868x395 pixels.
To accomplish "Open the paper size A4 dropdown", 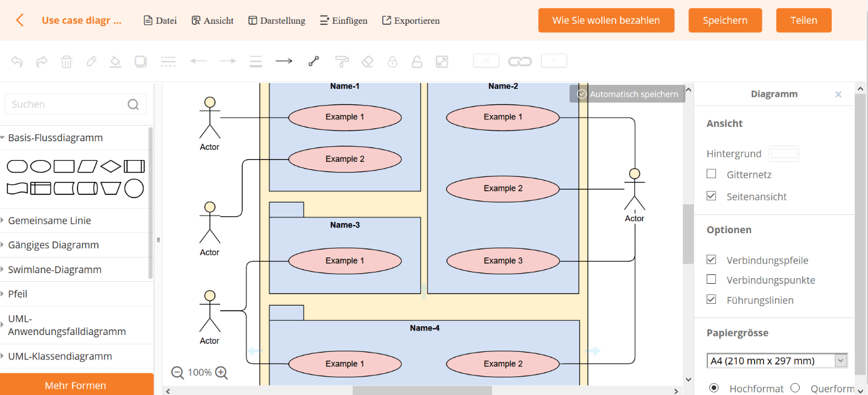I will [x=777, y=361].
